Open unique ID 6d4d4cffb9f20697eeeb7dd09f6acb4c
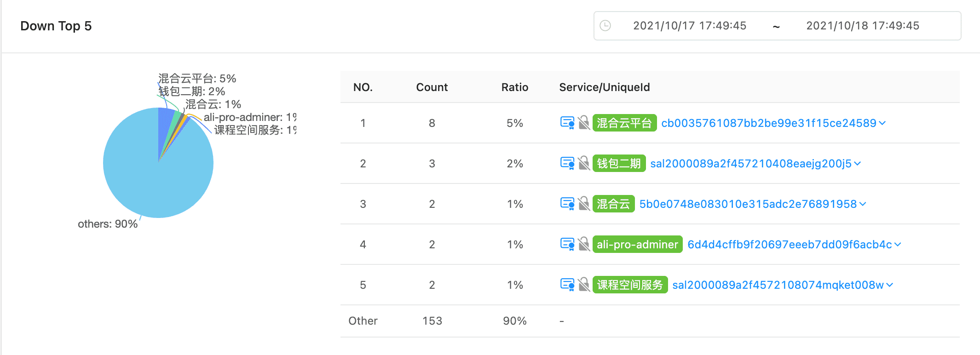The width and height of the screenshot is (980, 355). 790,245
